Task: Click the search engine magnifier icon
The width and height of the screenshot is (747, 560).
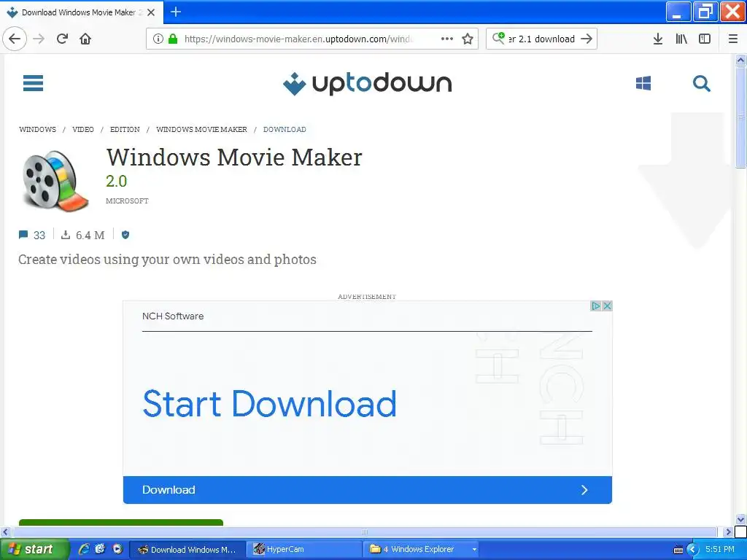Action: pos(498,38)
